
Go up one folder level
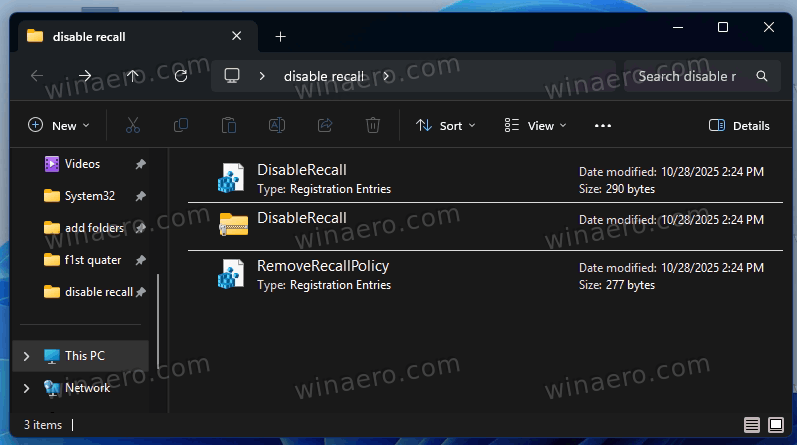coord(133,76)
